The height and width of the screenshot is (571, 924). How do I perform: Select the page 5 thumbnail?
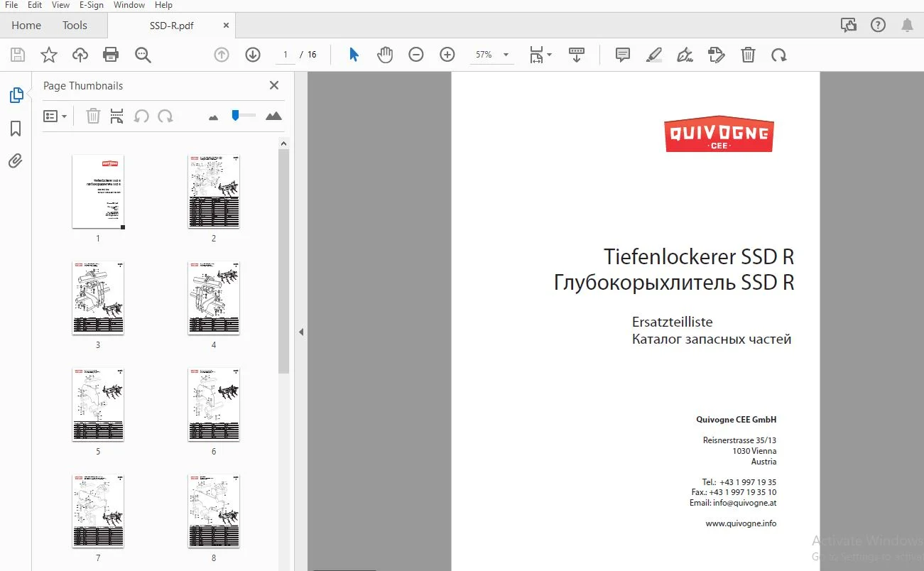point(98,405)
